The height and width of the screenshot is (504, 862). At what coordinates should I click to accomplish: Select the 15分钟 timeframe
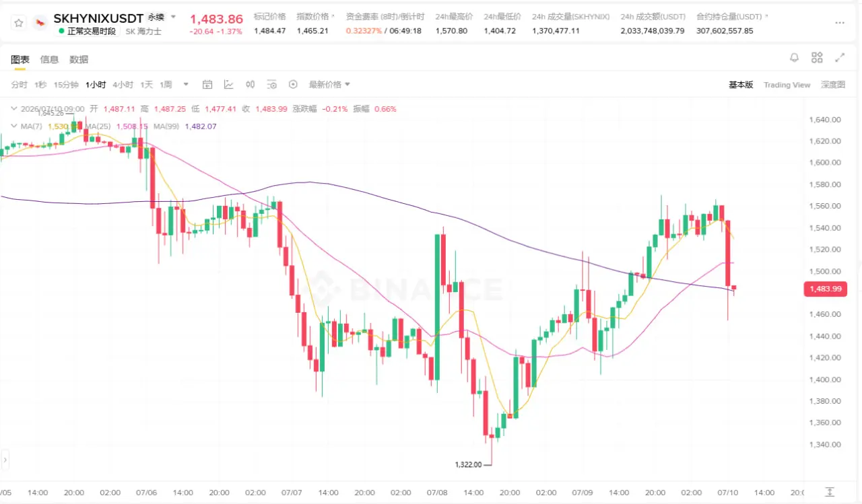pyautogui.click(x=66, y=84)
